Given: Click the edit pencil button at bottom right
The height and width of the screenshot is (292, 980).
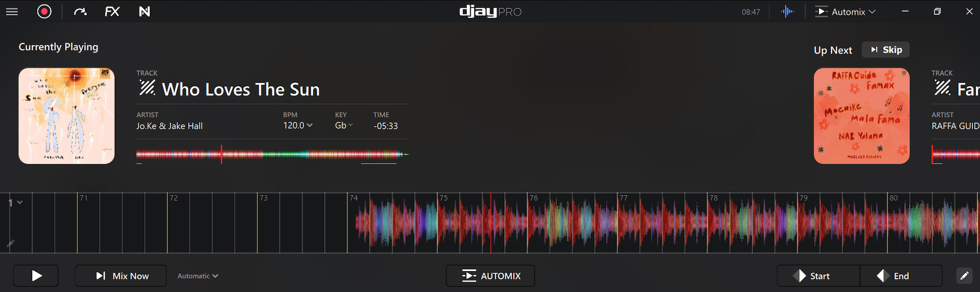Looking at the screenshot, I should tap(964, 276).
